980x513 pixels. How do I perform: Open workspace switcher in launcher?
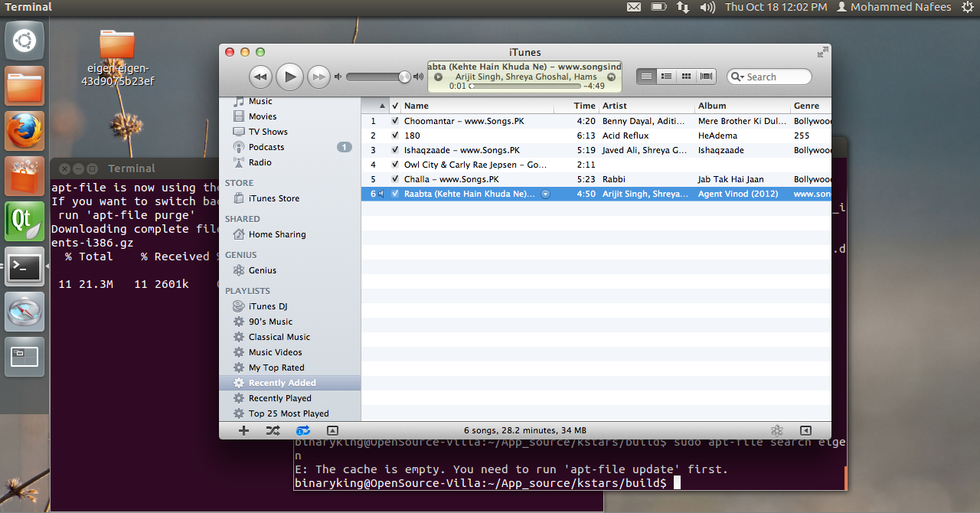click(x=24, y=356)
